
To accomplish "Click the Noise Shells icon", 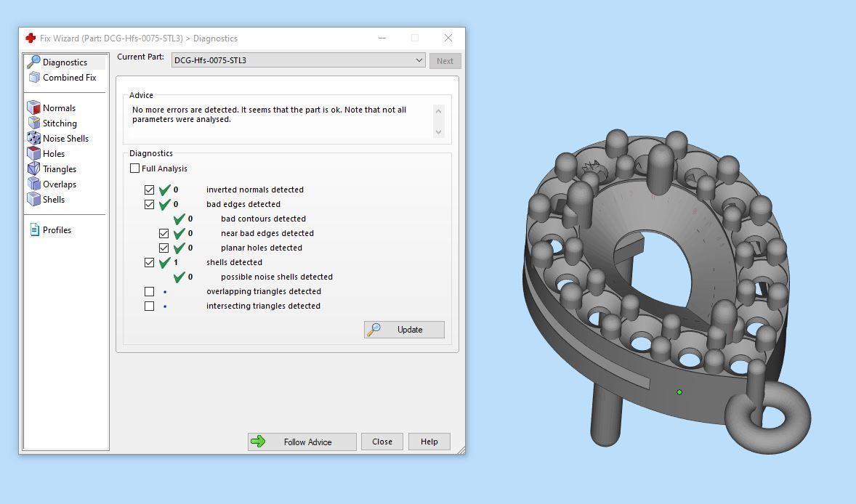I will tap(34, 138).
